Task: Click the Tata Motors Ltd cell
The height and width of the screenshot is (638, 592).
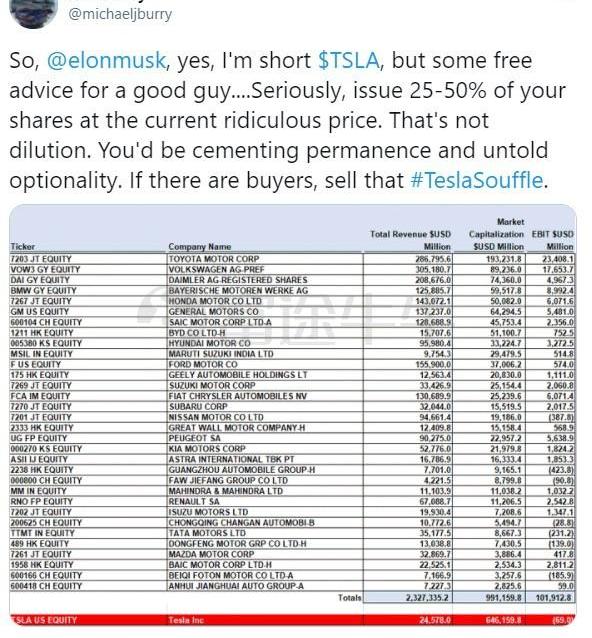Action: (208, 533)
